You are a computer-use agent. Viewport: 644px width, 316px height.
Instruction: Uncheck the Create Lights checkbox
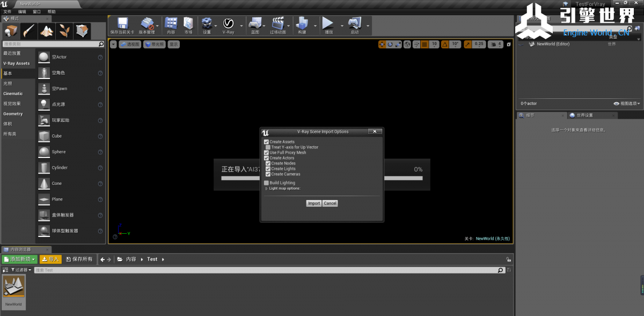coord(268,169)
